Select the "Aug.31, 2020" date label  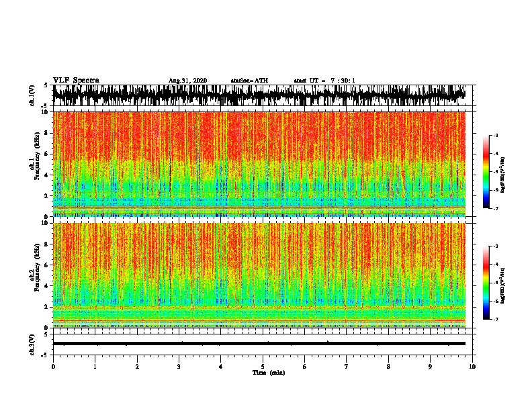pos(187,81)
